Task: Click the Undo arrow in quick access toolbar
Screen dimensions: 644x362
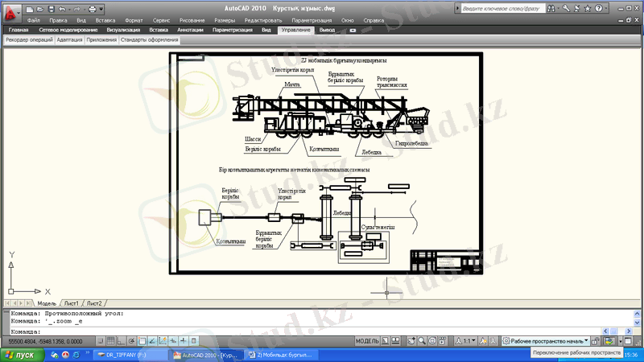Action: [x=62, y=8]
